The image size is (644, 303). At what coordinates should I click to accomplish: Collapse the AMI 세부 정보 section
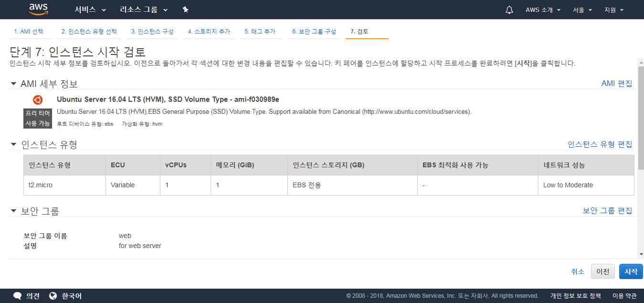pos(13,84)
